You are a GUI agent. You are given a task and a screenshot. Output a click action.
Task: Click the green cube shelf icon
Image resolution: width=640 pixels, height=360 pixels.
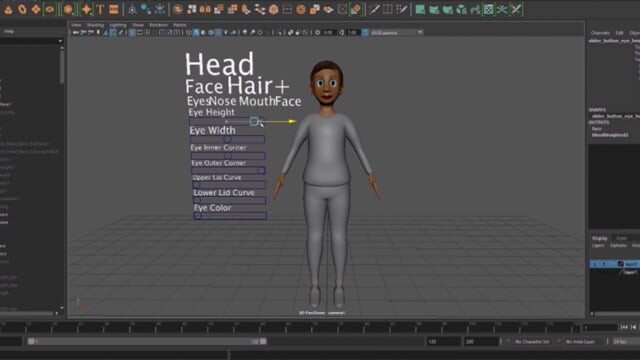[461, 9]
